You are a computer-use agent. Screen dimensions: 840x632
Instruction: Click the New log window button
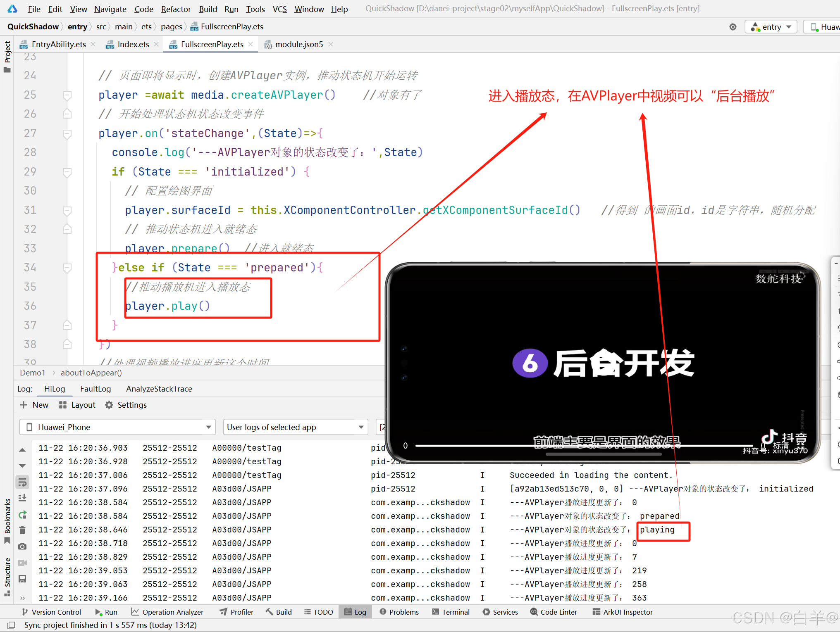pyautogui.click(x=34, y=405)
